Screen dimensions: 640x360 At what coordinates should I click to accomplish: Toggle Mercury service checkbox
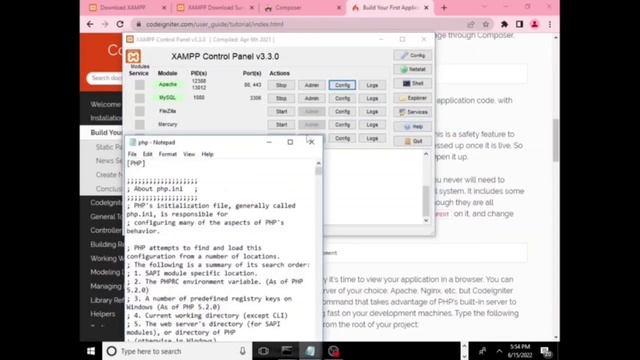tap(140, 124)
